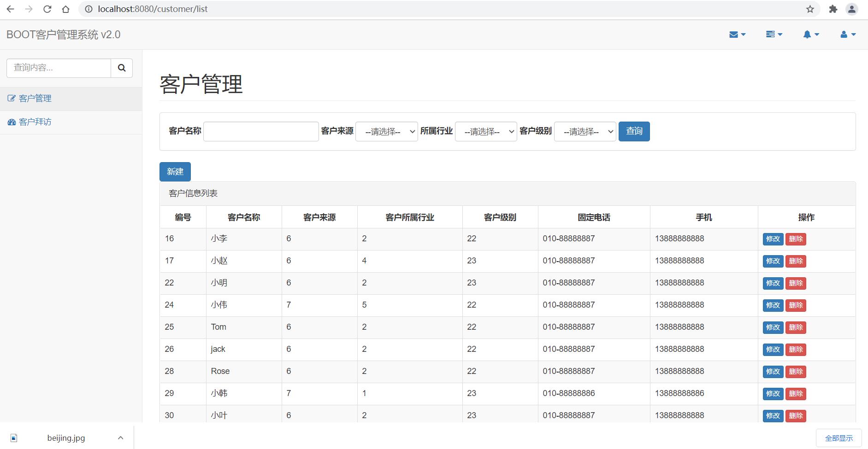Select the 客户管理 sidebar menu item
Viewport: 868px width, 449px height.
pyautogui.click(x=71, y=99)
